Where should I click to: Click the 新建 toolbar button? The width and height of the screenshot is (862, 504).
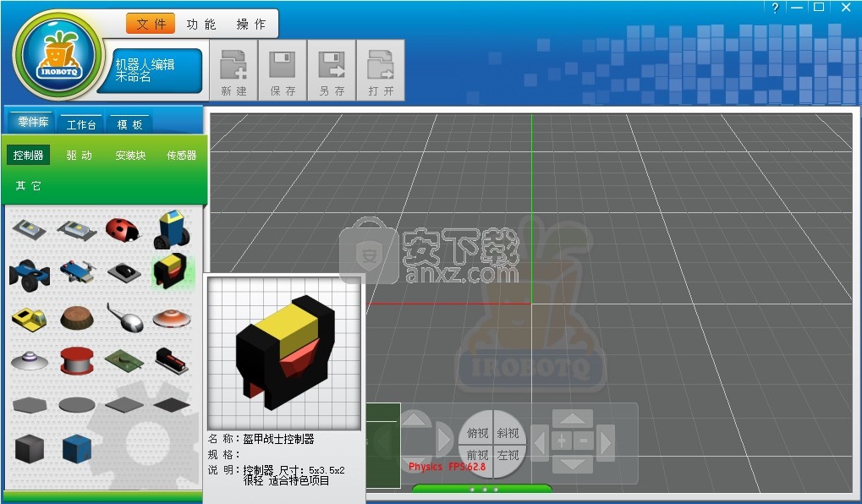pos(234,70)
